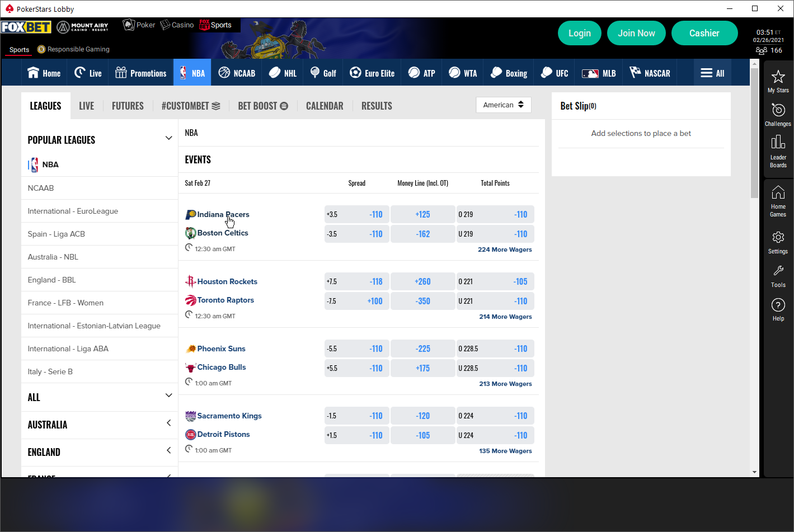The height and width of the screenshot is (532, 794).
Task: Bet Boston Celtics spread -3.5
Action: pos(356,234)
